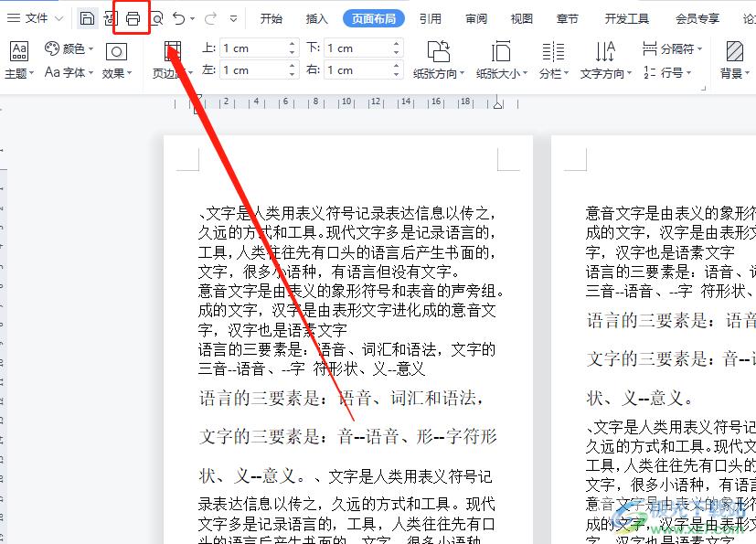Viewport: 756px width, 544px height.
Task: Click the Undo arrow icon
Action: tap(179, 19)
